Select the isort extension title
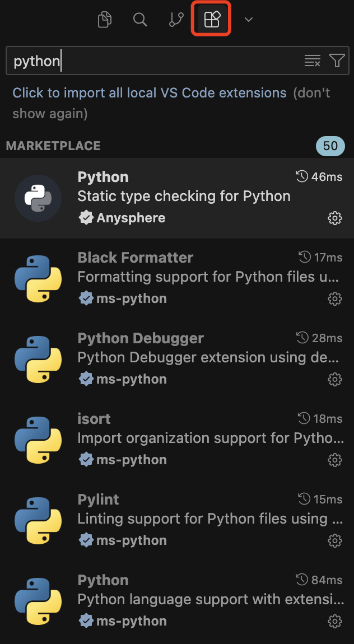Viewport: 354px width, 644px height. pos(94,418)
